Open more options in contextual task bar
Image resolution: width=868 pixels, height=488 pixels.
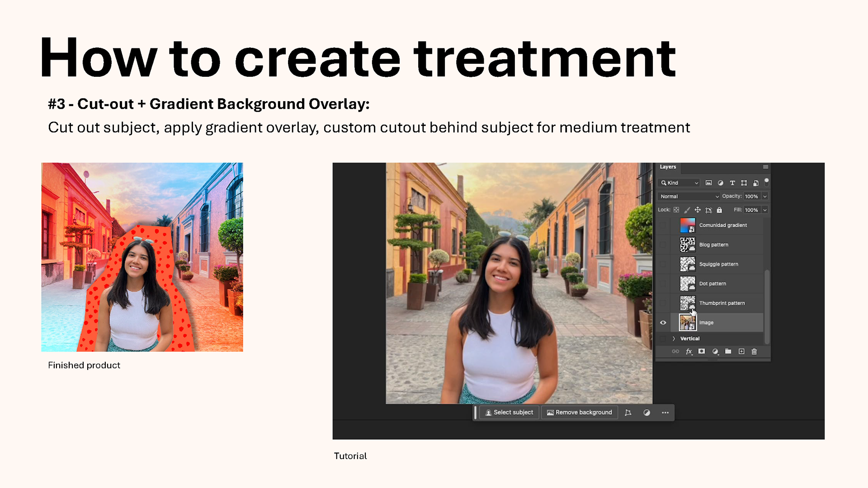pyautogui.click(x=665, y=413)
